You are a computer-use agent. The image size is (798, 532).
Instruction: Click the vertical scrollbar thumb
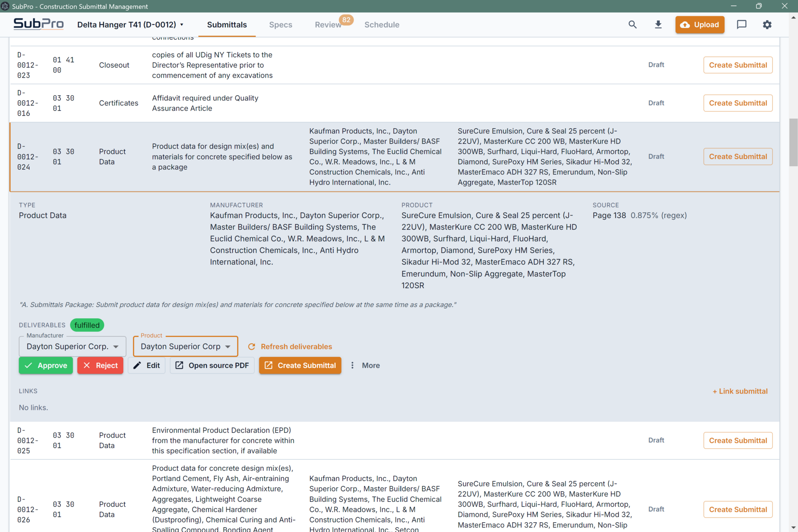[x=793, y=142]
